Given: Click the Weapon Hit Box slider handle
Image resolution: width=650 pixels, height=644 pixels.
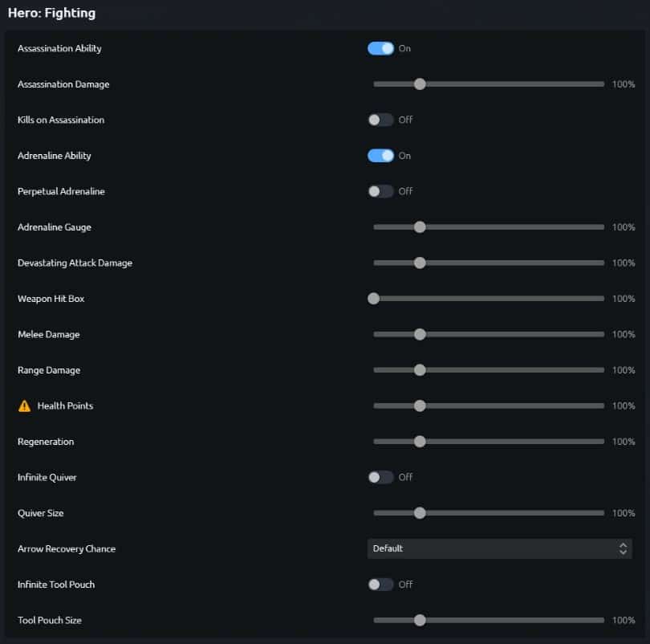Looking at the screenshot, I should pyautogui.click(x=373, y=299).
